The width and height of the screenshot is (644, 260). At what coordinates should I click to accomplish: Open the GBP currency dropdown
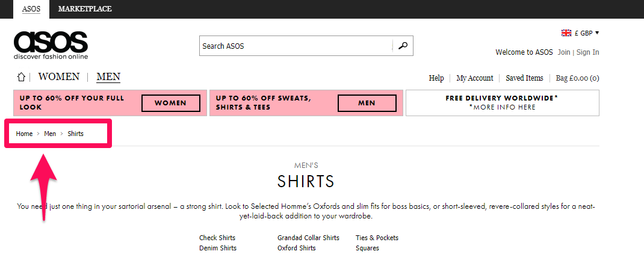tap(586, 33)
